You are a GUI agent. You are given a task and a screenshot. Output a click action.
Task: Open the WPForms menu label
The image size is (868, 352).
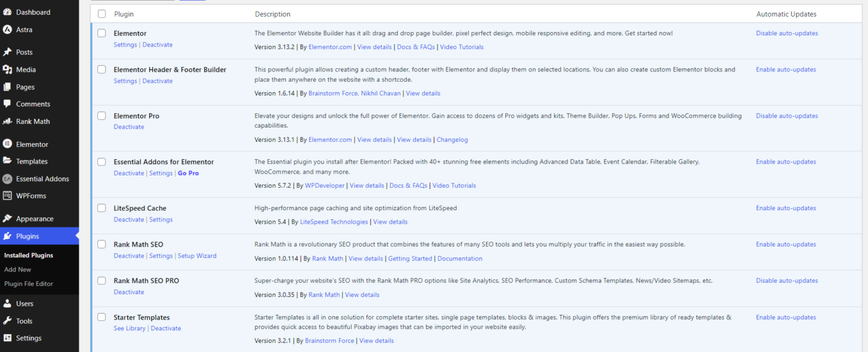pyautogui.click(x=31, y=196)
